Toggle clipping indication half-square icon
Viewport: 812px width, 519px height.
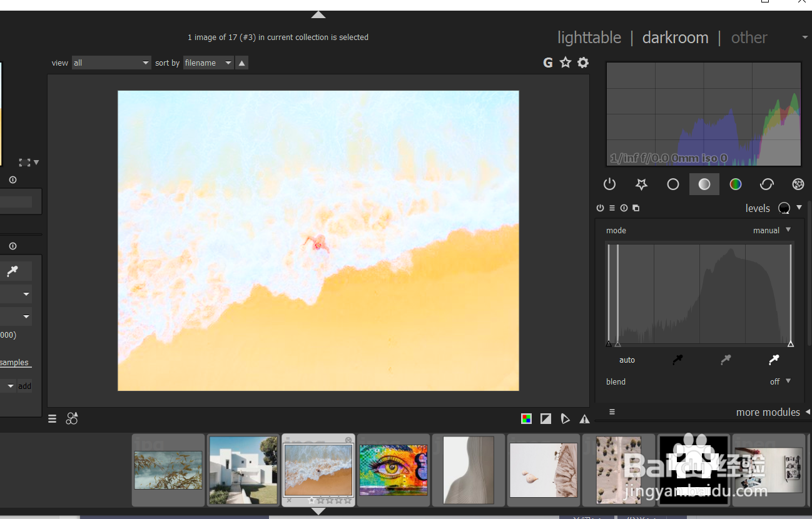pyautogui.click(x=546, y=419)
